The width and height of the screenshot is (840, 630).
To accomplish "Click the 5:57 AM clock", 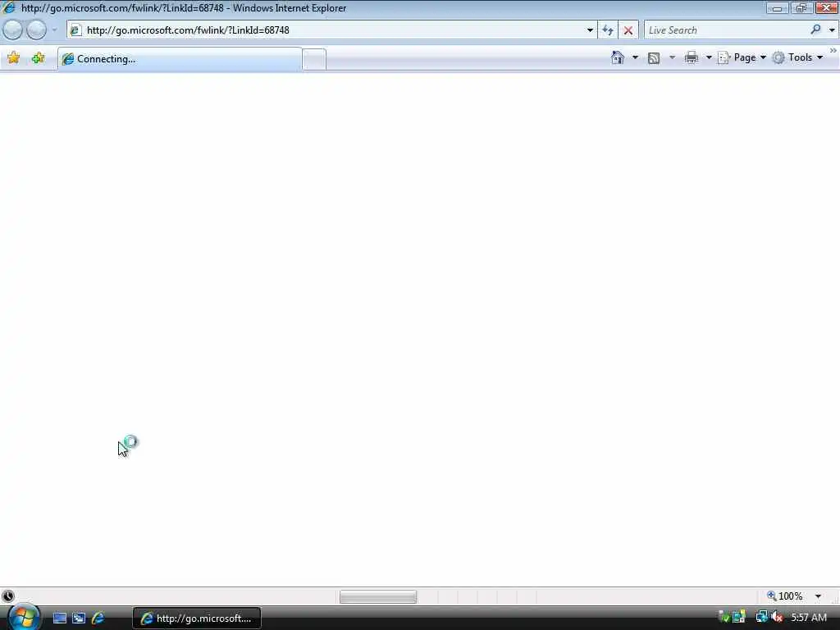I will 809,618.
